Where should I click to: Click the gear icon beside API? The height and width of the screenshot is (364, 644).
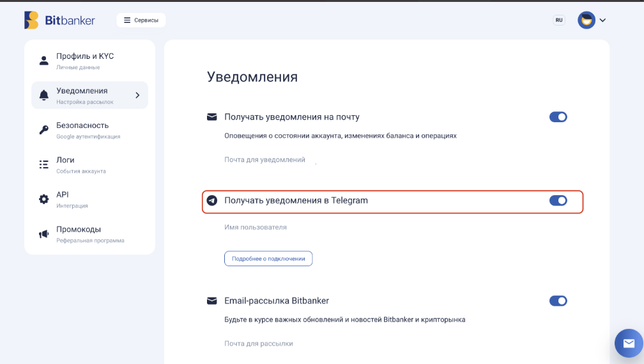[x=43, y=199]
